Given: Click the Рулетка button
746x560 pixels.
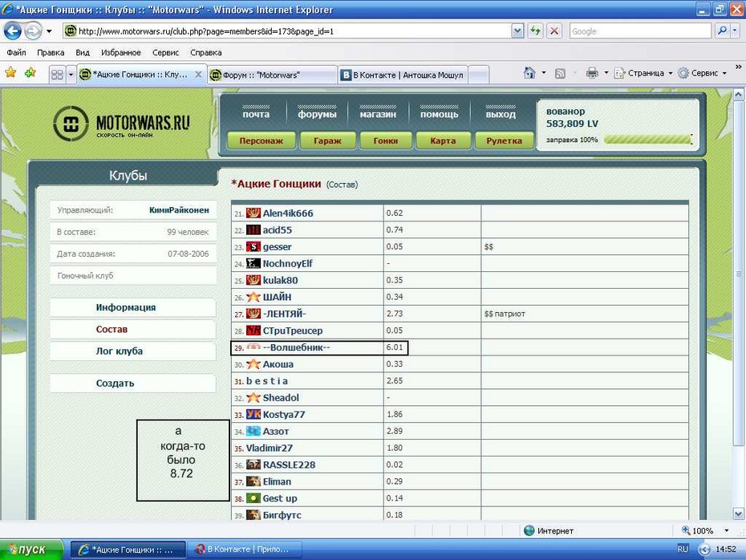Looking at the screenshot, I should coord(504,140).
